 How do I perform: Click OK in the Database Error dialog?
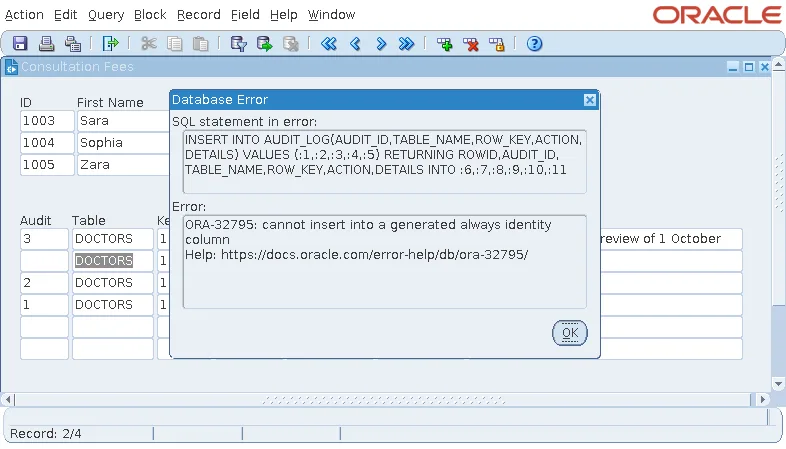coord(569,333)
